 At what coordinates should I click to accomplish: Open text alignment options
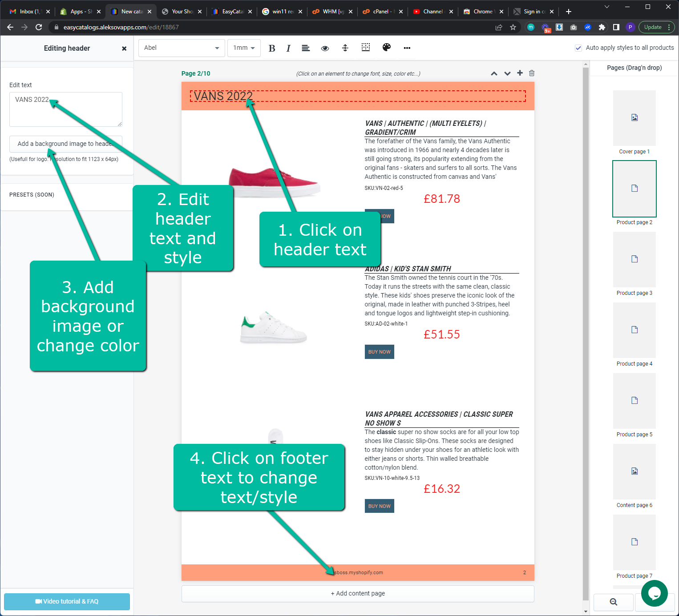(306, 48)
